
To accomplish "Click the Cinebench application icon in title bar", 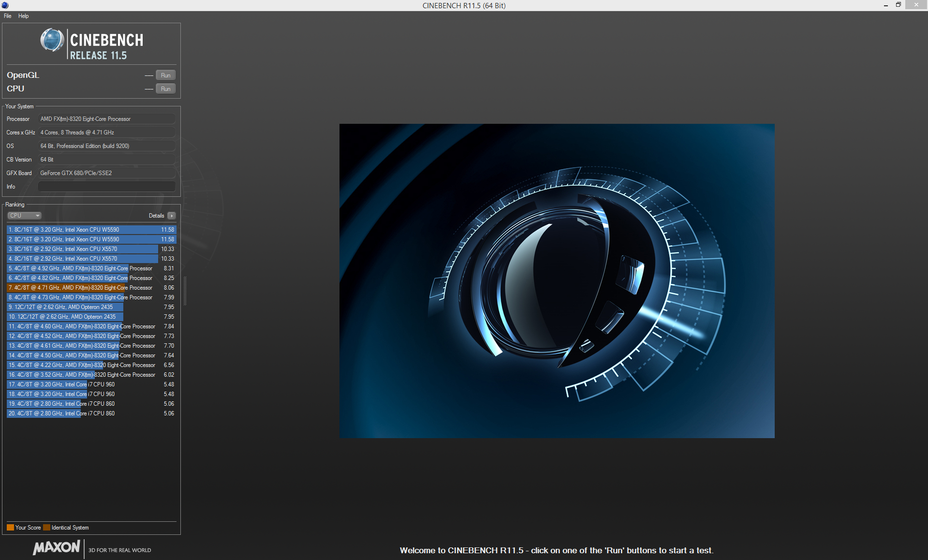I will pos(5,5).
